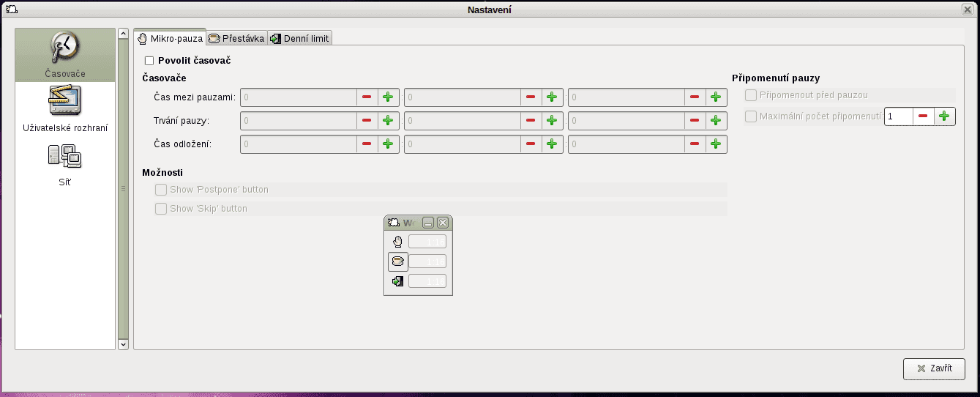Click the hours field of Čas mezi pauzami
Image resolution: width=980 pixels, height=397 pixels.
click(299, 97)
